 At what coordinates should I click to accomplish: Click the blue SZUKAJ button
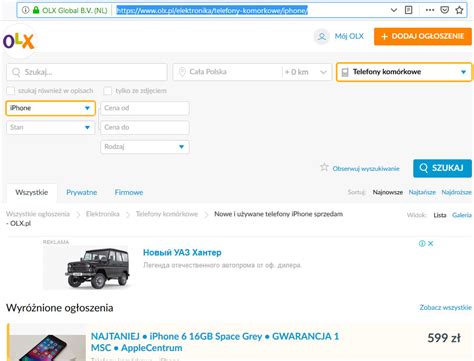(442, 168)
